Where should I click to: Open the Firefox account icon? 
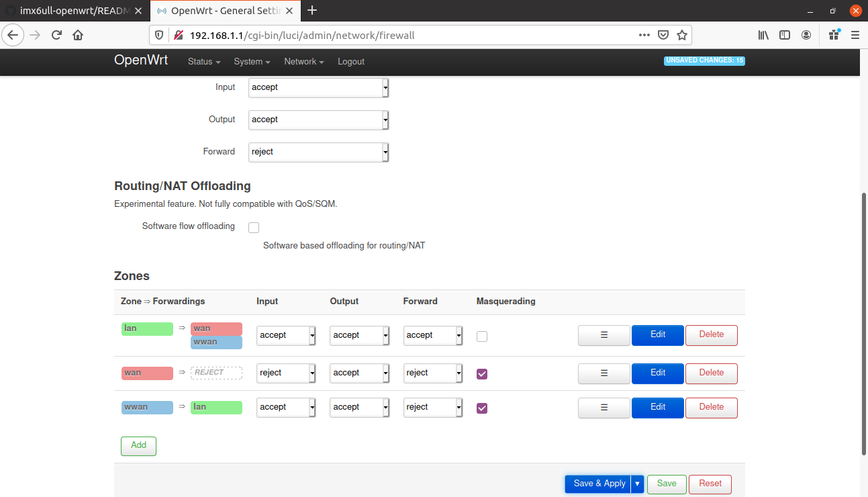click(x=806, y=35)
